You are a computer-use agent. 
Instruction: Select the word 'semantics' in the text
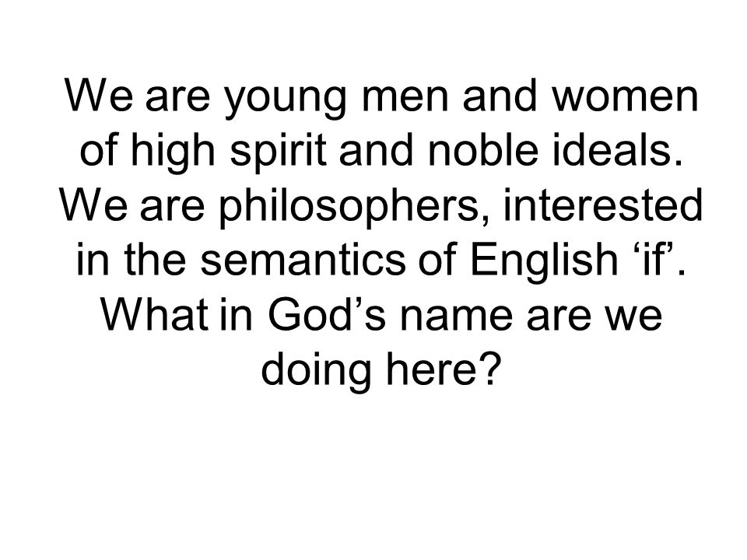tap(303, 260)
